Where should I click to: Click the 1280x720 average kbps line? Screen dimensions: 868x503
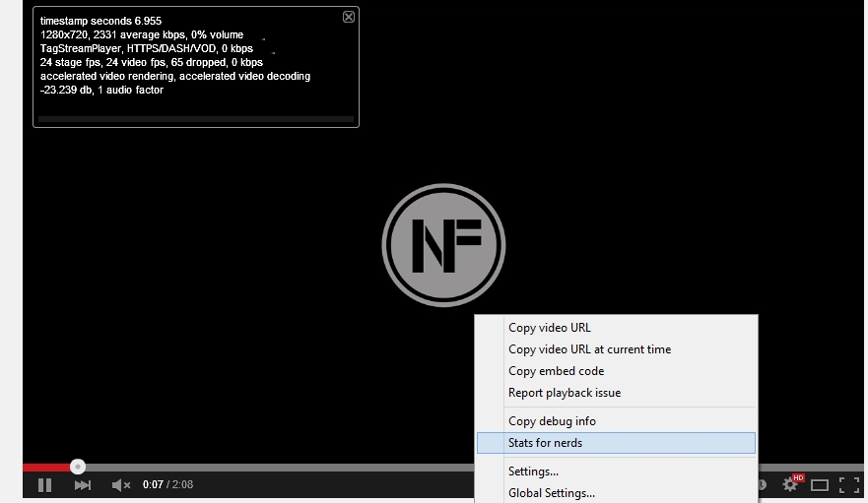142,34
